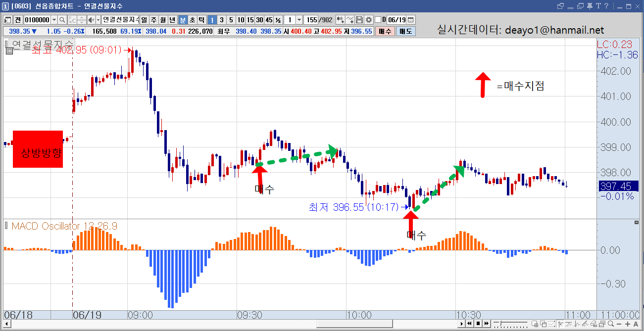
Task: Open help with the question mark icon
Action: click(x=606, y=6)
